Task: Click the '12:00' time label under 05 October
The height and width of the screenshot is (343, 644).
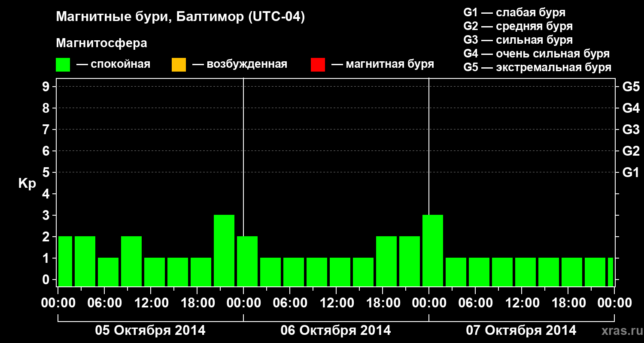Action: [x=151, y=303]
